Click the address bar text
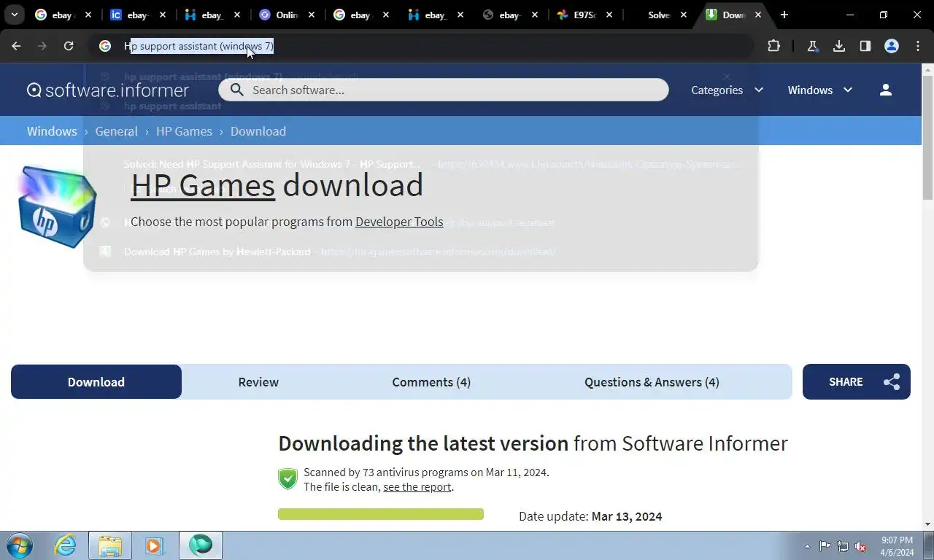Image resolution: width=934 pixels, height=560 pixels. pos(198,46)
